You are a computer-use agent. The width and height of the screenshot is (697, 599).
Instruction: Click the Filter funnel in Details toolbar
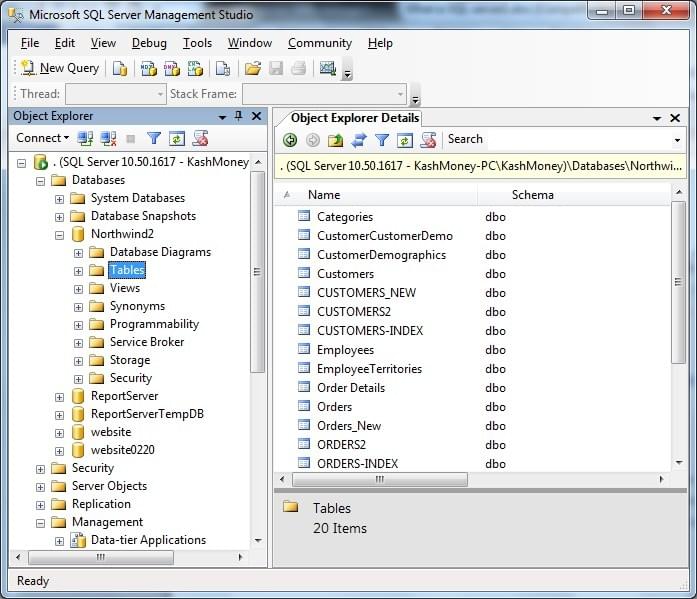(382, 140)
